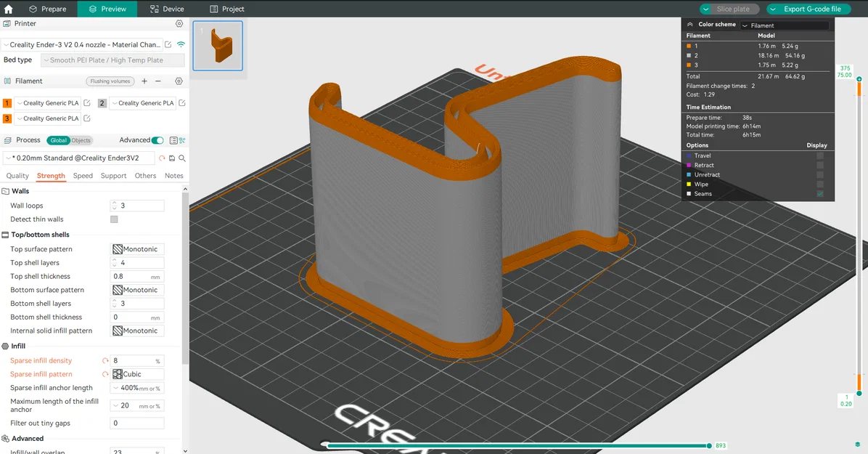Viewport: 868px width, 454px height.
Task: Open the Prepare tab
Action: tap(48, 9)
